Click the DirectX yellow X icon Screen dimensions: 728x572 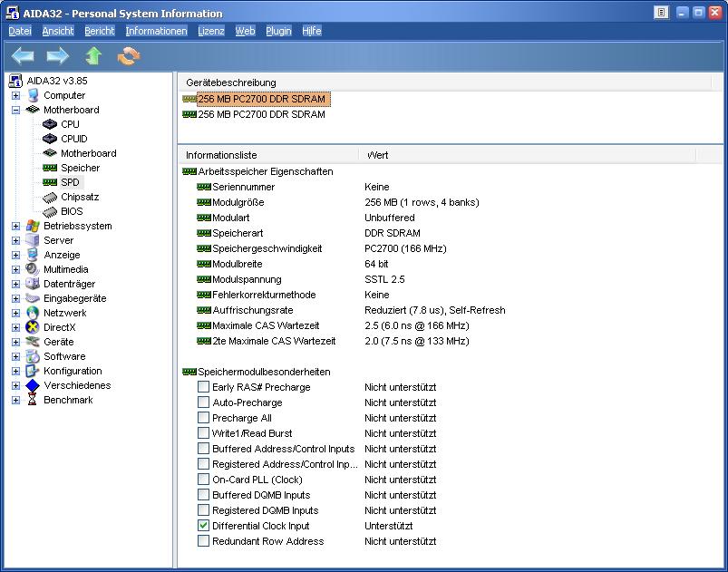pyautogui.click(x=33, y=327)
